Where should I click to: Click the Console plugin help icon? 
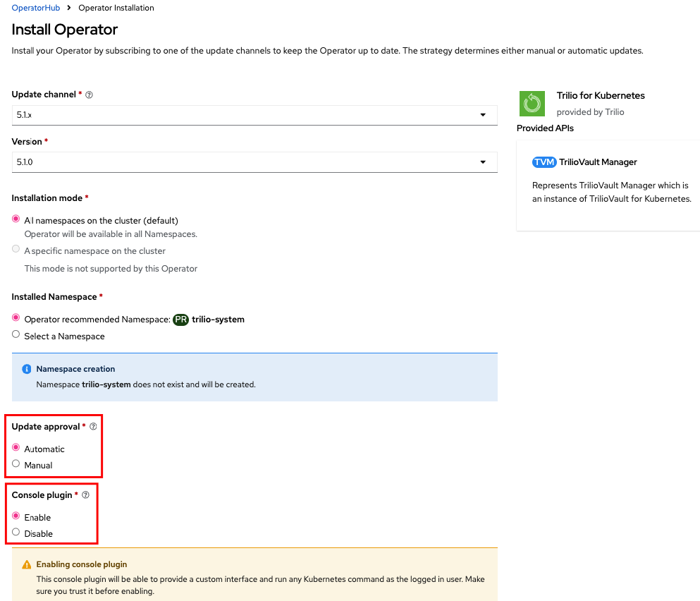click(x=86, y=495)
